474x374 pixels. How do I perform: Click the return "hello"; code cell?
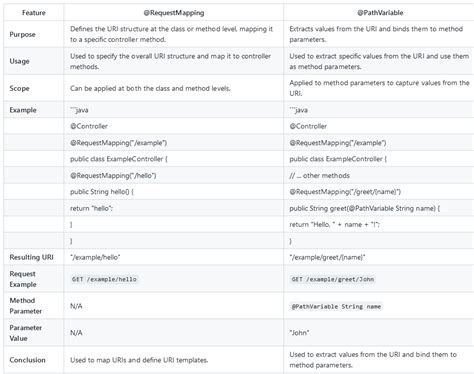[91, 208]
